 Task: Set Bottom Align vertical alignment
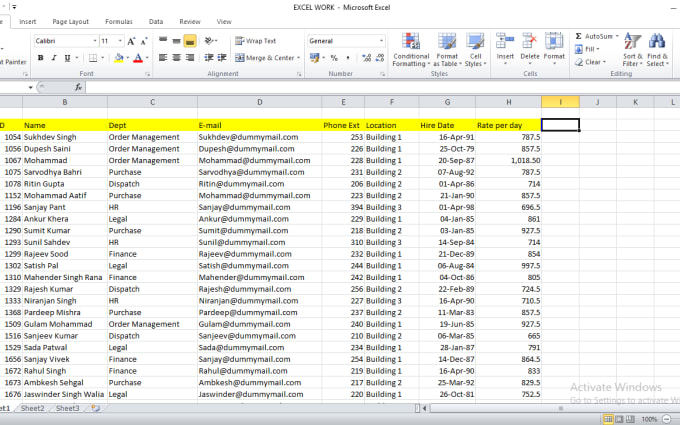click(x=190, y=41)
